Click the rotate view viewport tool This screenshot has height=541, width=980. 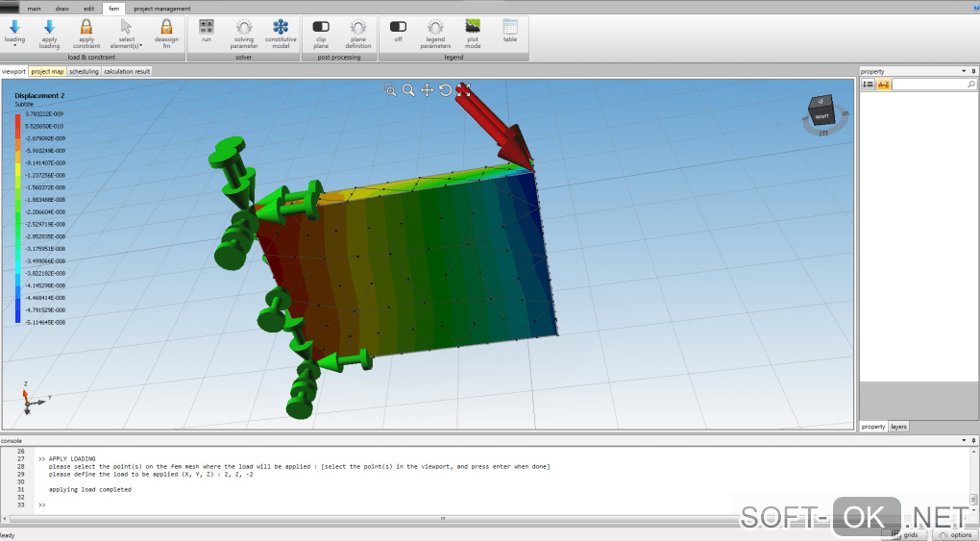click(x=445, y=90)
